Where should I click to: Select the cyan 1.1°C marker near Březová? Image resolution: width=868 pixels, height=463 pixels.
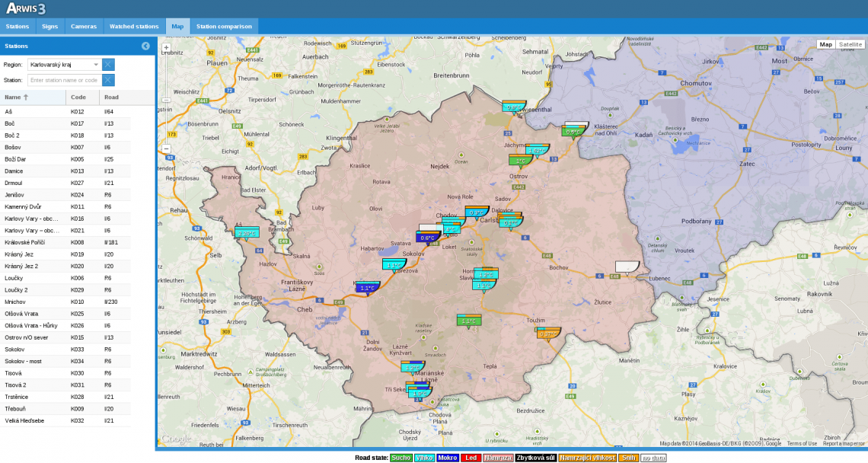click(394, 265)
